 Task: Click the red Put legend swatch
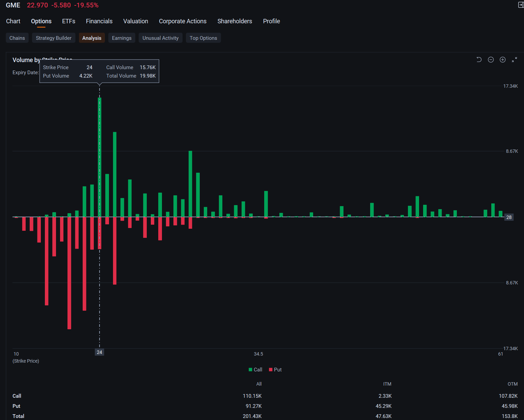(271, 370)
